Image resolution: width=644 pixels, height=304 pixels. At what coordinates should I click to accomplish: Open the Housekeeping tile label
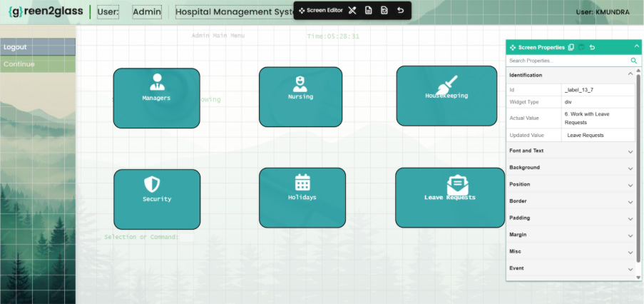point(446,96)
